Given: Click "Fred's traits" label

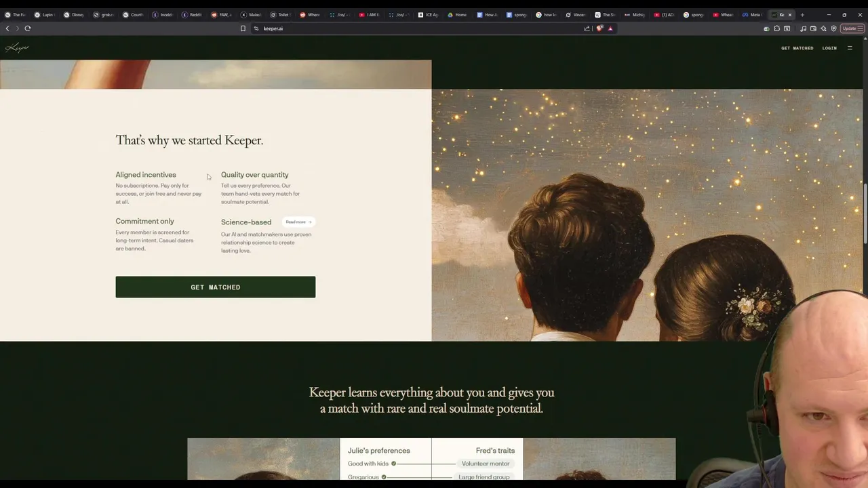Looking at the screenshot, I should pos(495,450).
